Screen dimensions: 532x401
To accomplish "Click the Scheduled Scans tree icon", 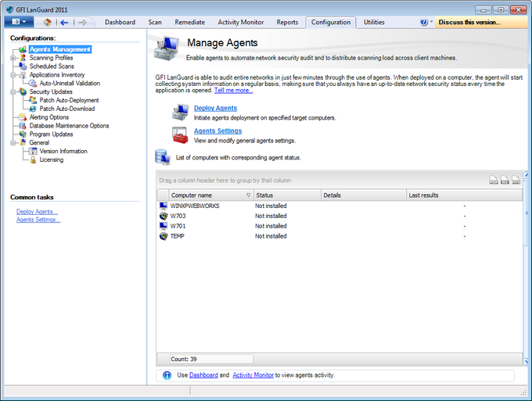I will point(23,66).
